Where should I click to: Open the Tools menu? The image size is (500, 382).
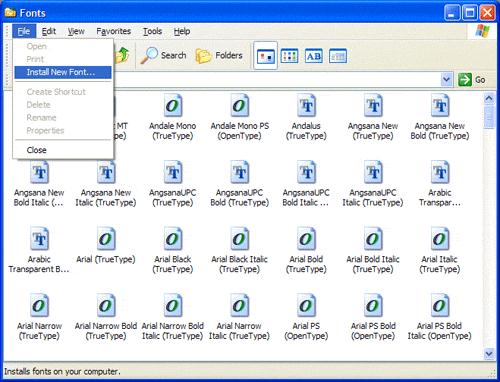pyautogui.click(x=152, y=31)
